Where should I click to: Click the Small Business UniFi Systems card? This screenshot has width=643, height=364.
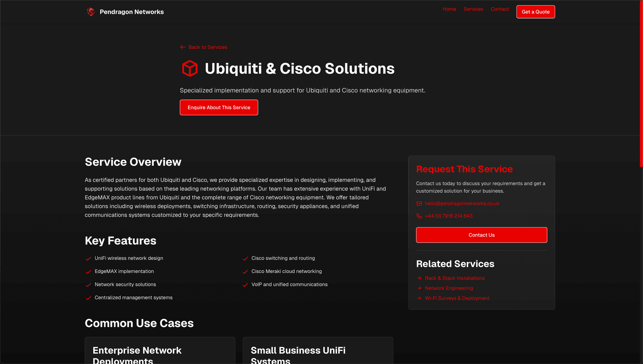click(x=318, y=351)
